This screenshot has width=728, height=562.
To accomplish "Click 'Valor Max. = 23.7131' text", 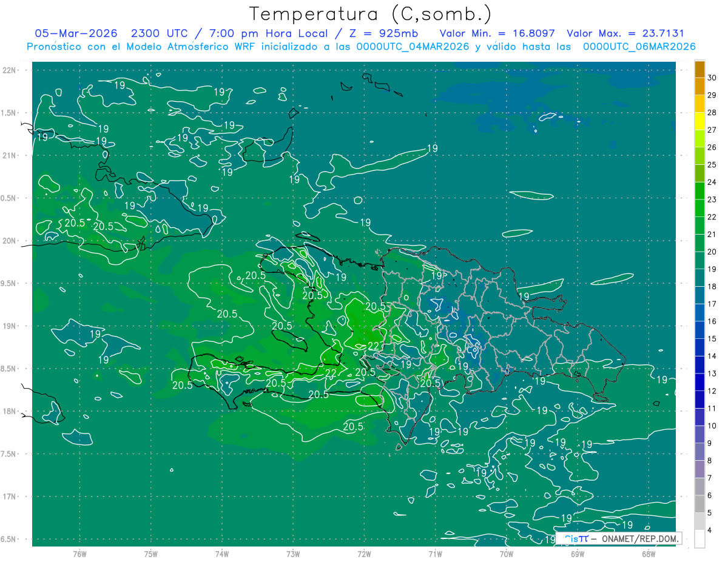I will pyautogui.click(x=625, y=33).
